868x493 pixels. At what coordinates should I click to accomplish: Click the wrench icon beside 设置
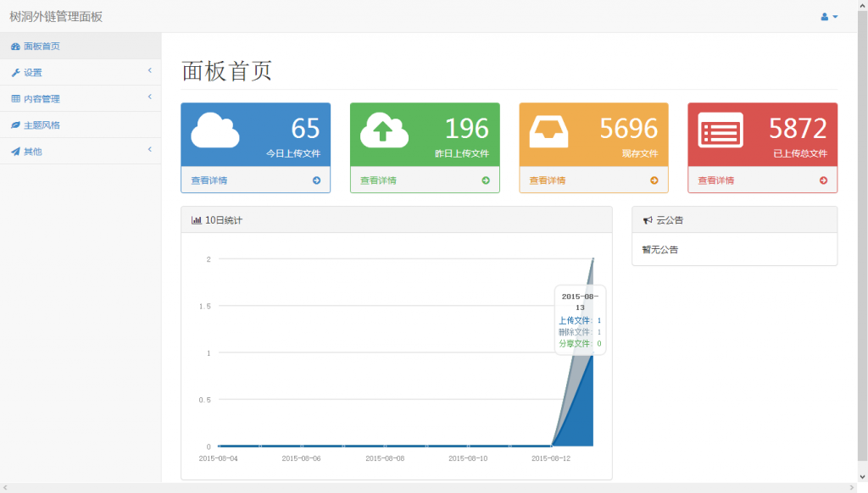pos(15,73)
